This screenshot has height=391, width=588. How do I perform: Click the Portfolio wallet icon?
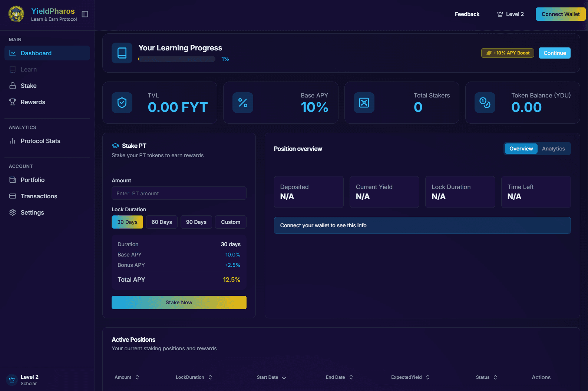pyautogui.click(x=13, y=180)
